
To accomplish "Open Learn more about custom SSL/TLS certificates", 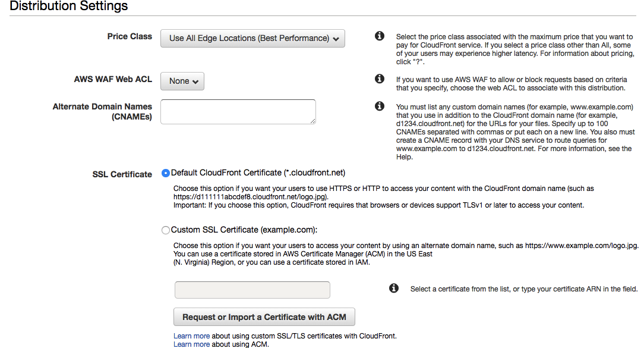I will click(x=191, y=336).
